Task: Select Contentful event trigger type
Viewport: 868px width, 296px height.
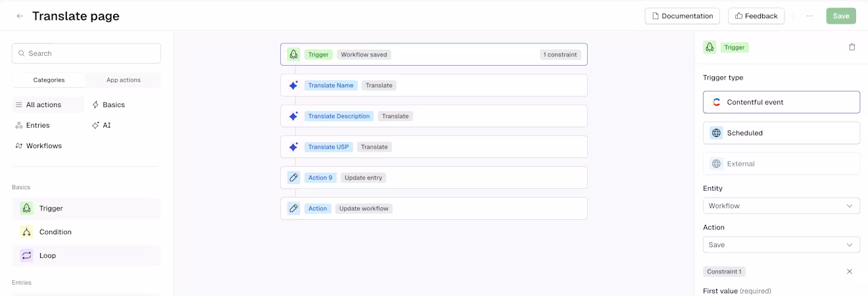Action: tap(781, 102)
